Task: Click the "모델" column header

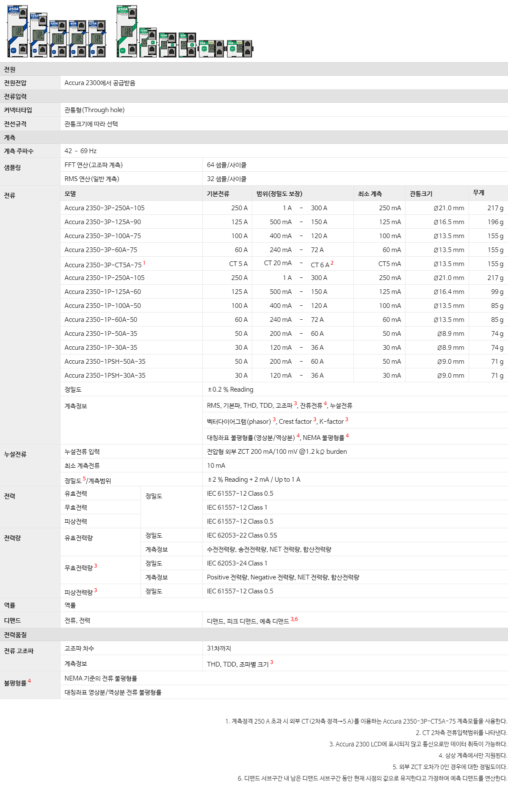Action: pyautogui.click(x=70, y=194)
